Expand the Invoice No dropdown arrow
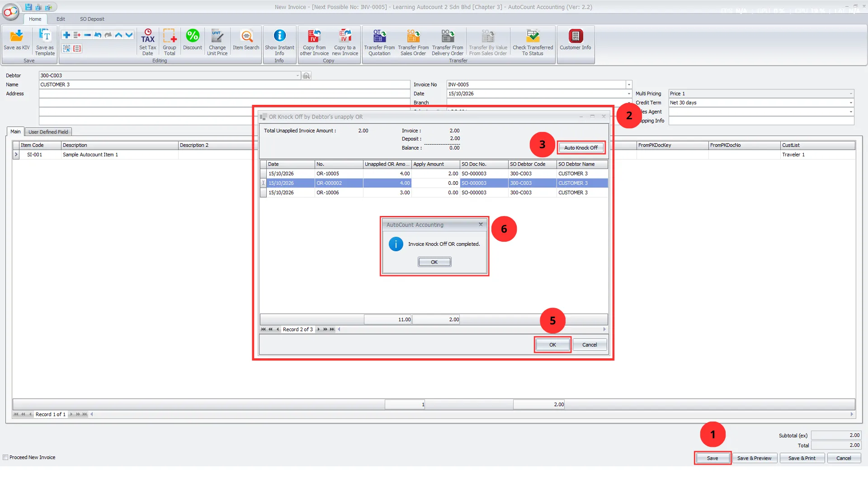The image size is (868, 488). click(628, 85)
